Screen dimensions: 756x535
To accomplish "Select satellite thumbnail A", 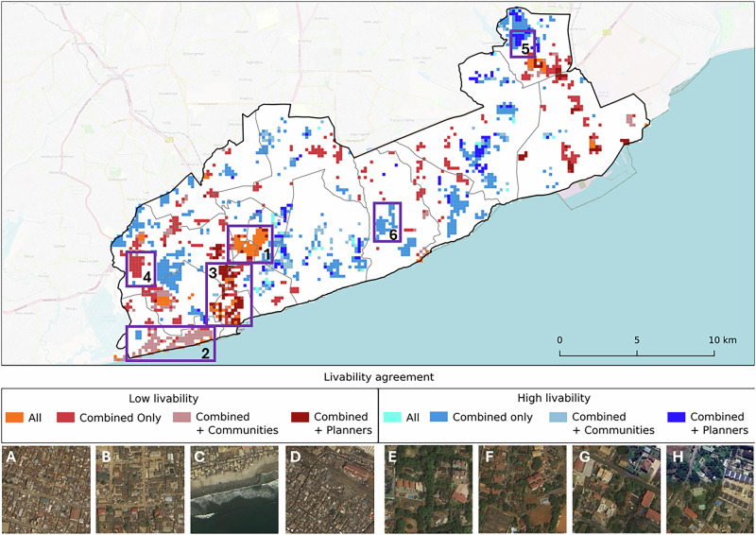I will (x=45, y=490).
